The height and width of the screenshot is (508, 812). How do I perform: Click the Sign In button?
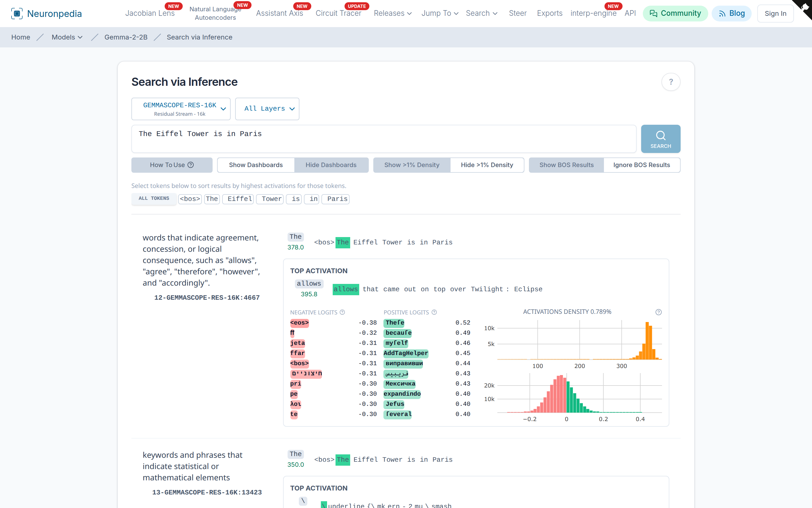click(775, 14)
